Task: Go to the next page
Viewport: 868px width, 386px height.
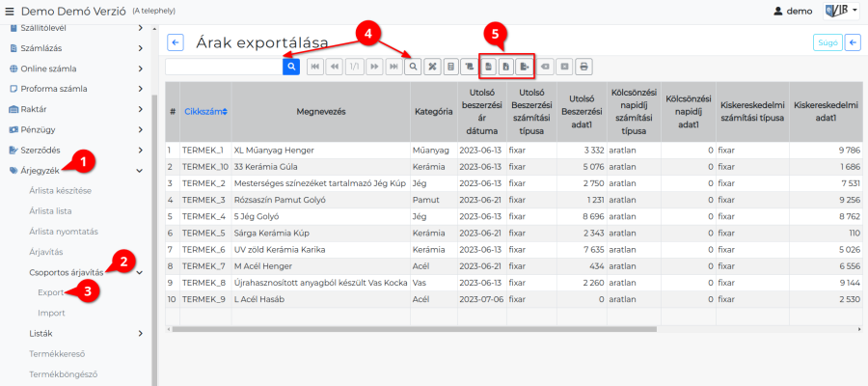Action: click(x=374, y=67)
